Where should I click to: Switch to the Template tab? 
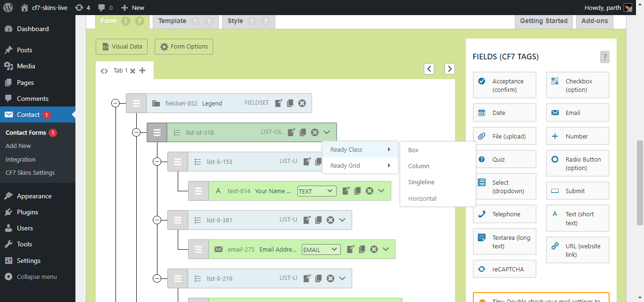[x=172, y=21]
